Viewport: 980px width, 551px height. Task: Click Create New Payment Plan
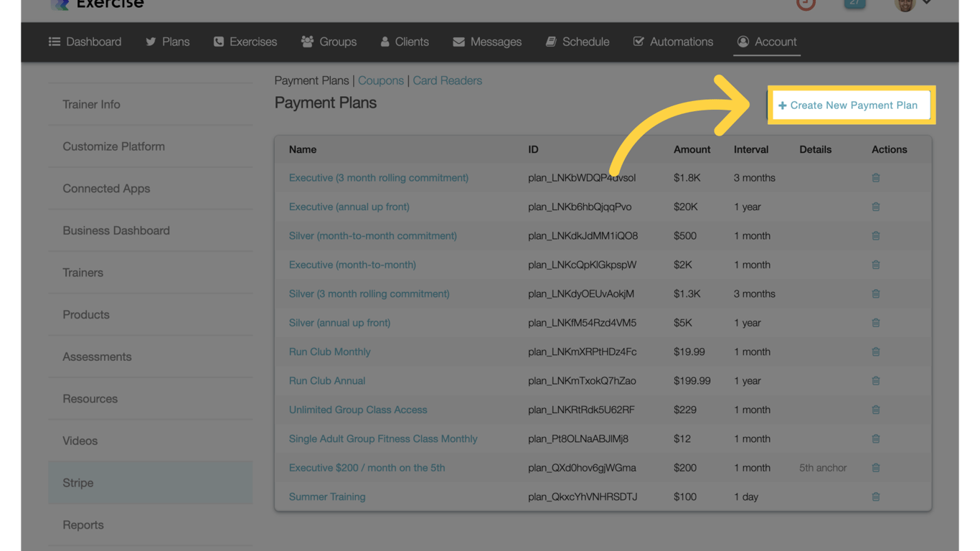(851, 105)
